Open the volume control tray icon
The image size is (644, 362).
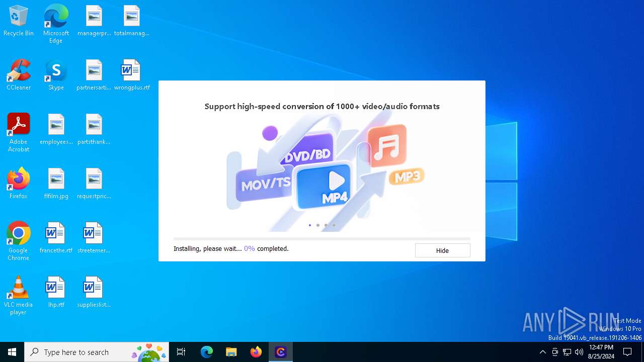(579, 352)
